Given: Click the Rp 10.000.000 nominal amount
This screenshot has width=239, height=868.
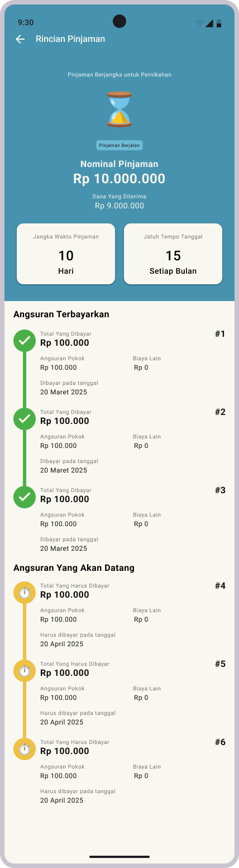Looking at the screenshot, I should [x=120, y=179].
